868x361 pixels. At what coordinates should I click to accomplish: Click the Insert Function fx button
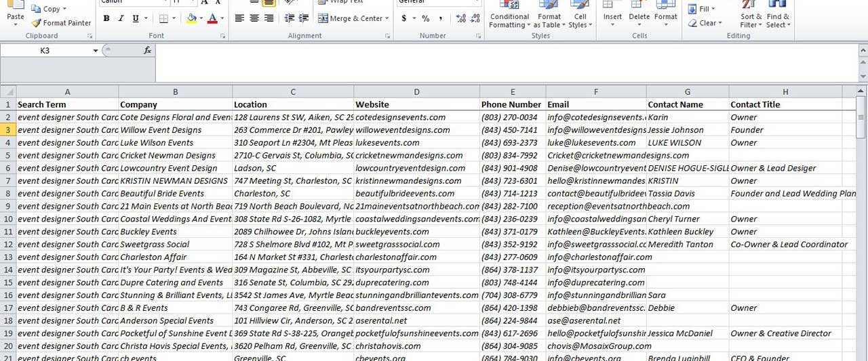click(148, 51)
